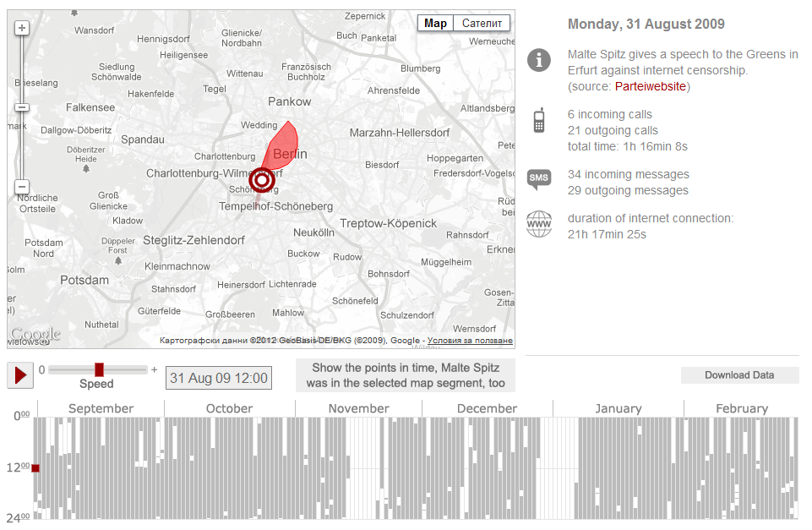Download the dataset via Download Data
Screen dimensions: 812x530
739,375
